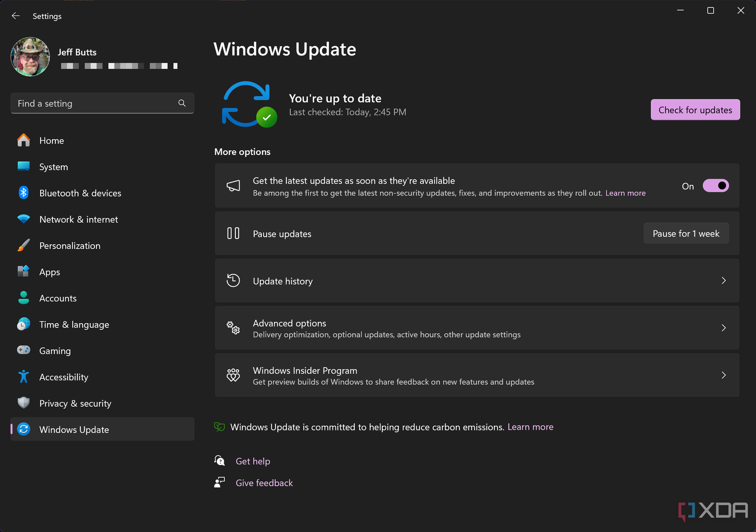The width and height of the screenshot is (756, 532).
Task: Open the carbon emissions Learn more link
Action: [x=530, y=427]
